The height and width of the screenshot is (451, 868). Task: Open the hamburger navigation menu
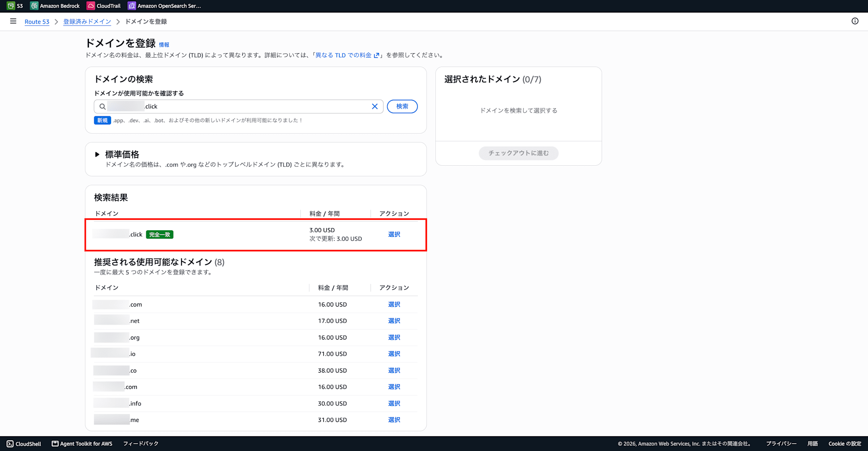coord(13,21)
